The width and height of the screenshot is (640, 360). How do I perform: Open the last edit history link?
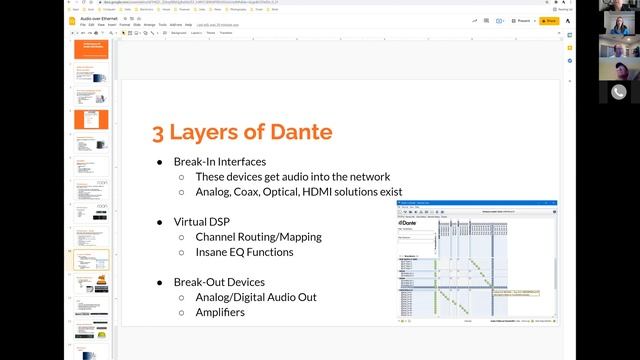(x=218, y=25)
